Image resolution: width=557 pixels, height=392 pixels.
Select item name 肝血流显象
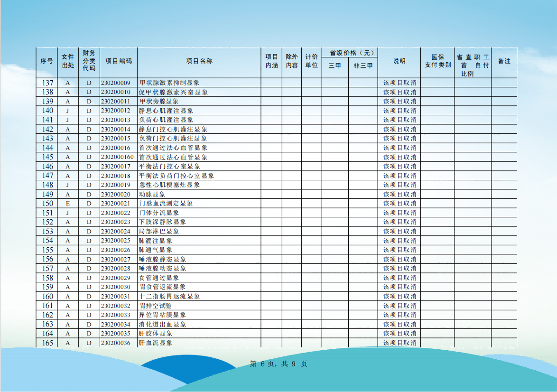(x=156, y=343)
